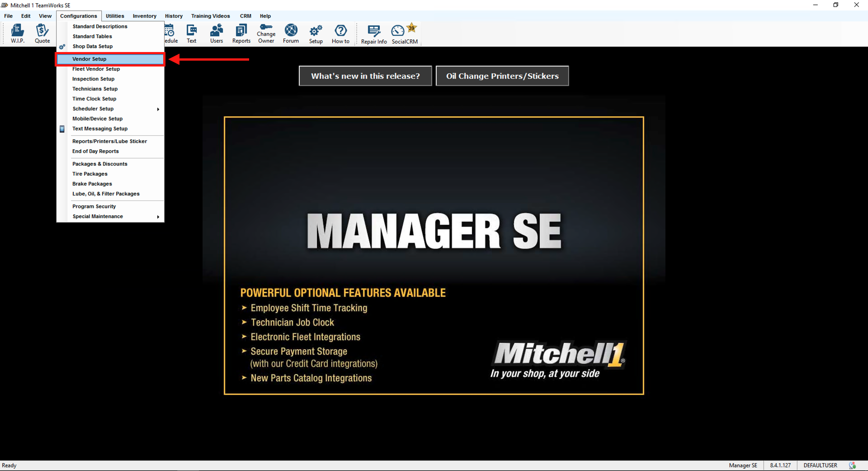Click What's new in this release button
Image resolution: width=868 pixels, height=471 pixels.
coord(365,76)
